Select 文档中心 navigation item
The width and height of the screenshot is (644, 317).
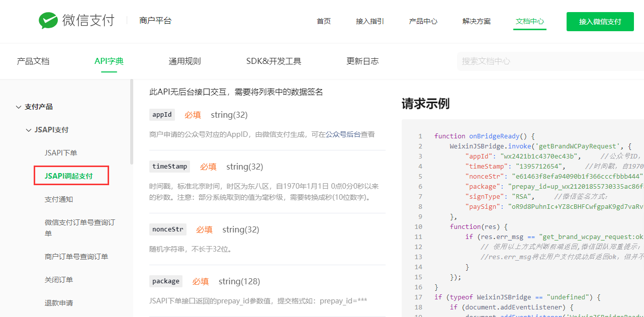[530, 21]
